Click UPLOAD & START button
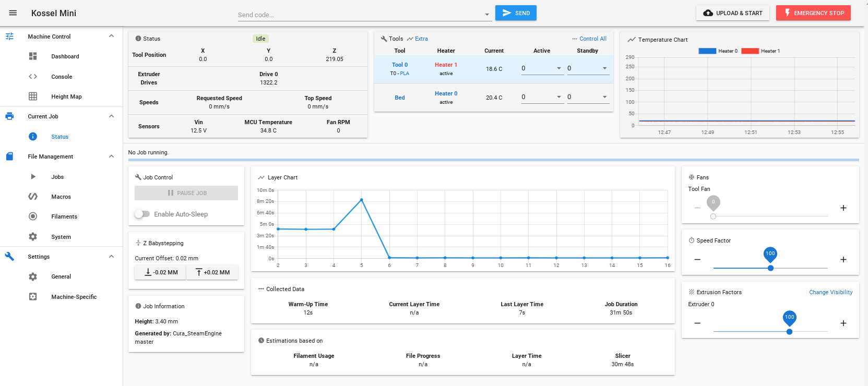Viewport: 868px width, 386px height. (x=733, y=13)
